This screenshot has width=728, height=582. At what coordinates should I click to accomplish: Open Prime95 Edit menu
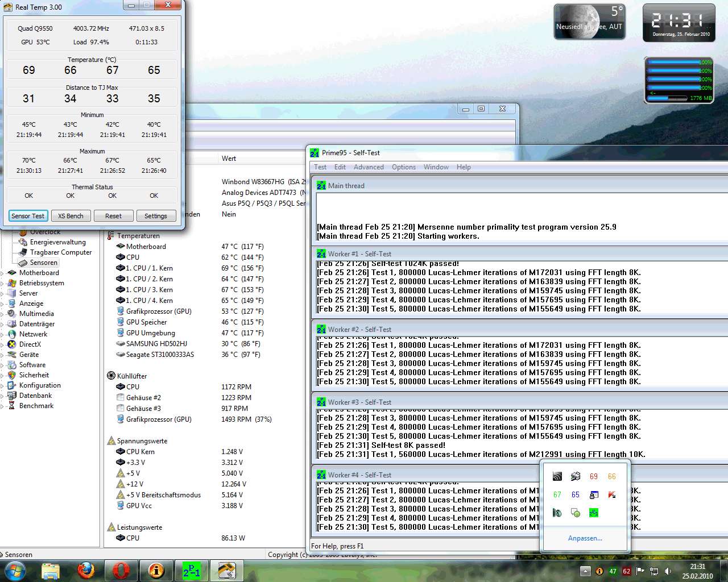(x=340, y=167)
